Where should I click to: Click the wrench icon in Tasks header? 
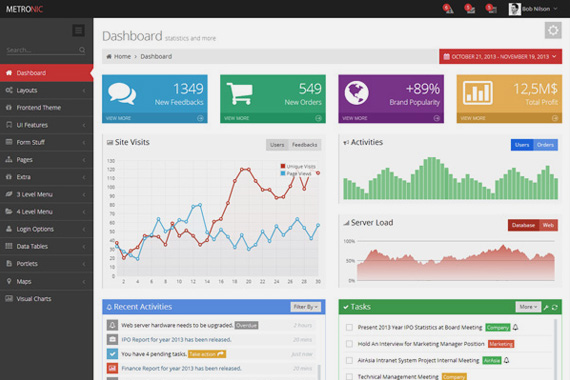[546, 307]
